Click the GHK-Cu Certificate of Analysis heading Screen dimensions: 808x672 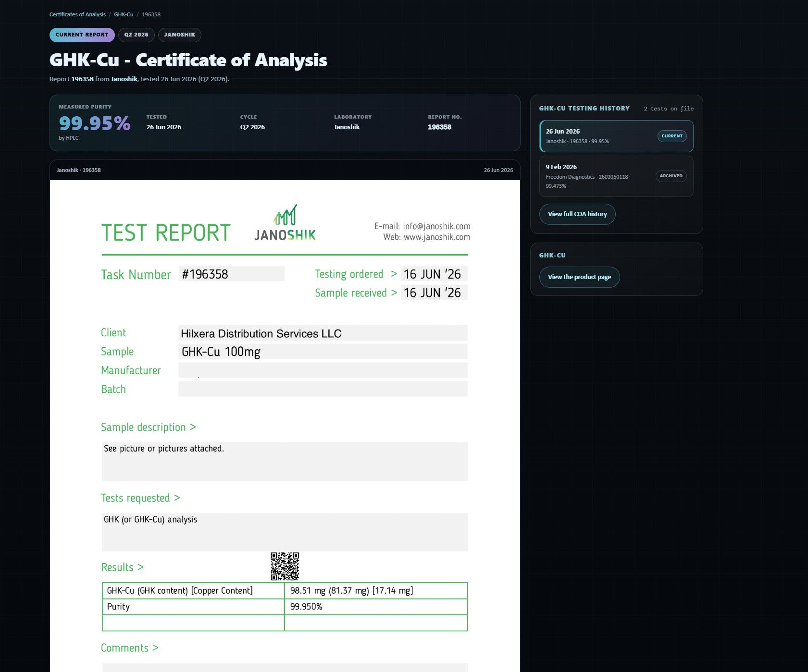coord(188,60)
